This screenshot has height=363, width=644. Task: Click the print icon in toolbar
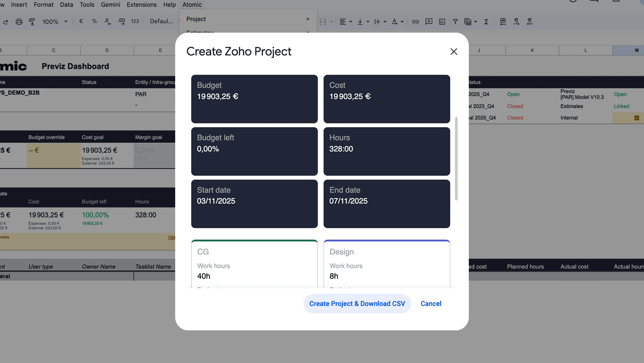point(19,22)
